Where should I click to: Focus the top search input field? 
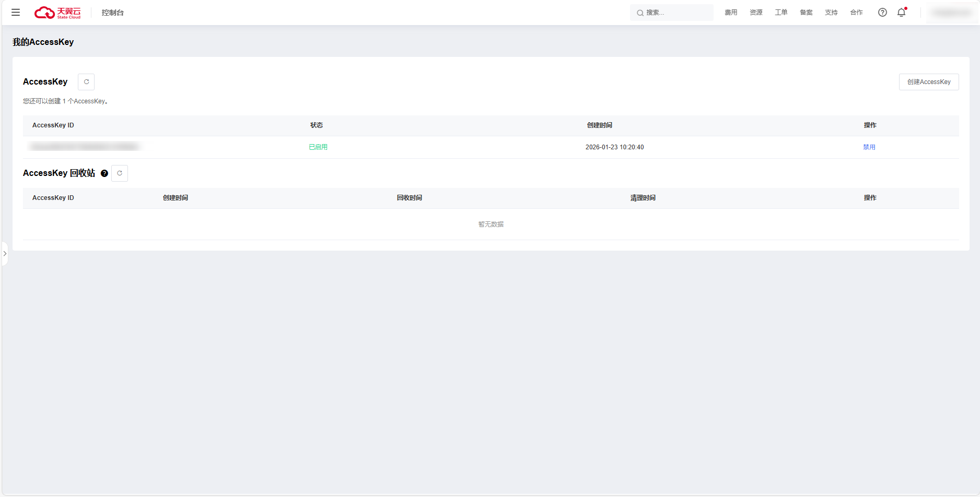(x=676, y=13)
